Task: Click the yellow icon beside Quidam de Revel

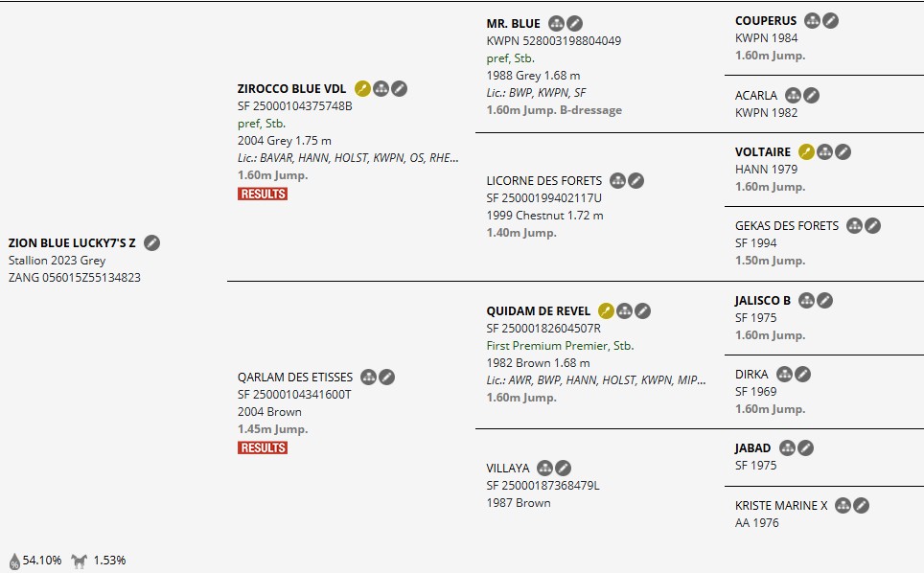Action: pos(606,310)
